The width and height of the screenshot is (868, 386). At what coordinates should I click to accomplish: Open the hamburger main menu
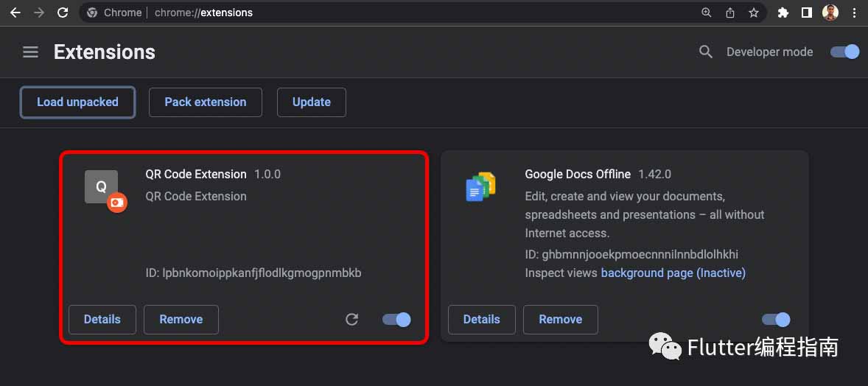(x=30, y=52)
